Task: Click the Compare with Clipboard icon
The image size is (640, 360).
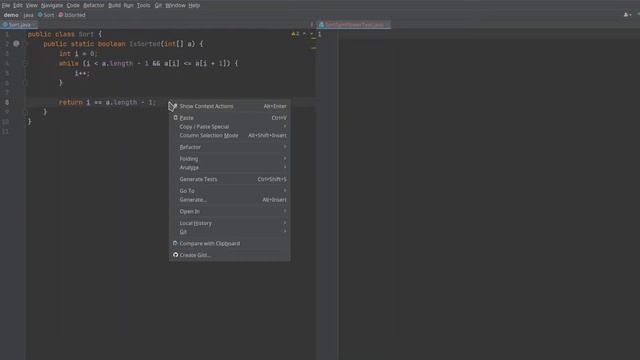Action: coord(176,243)
